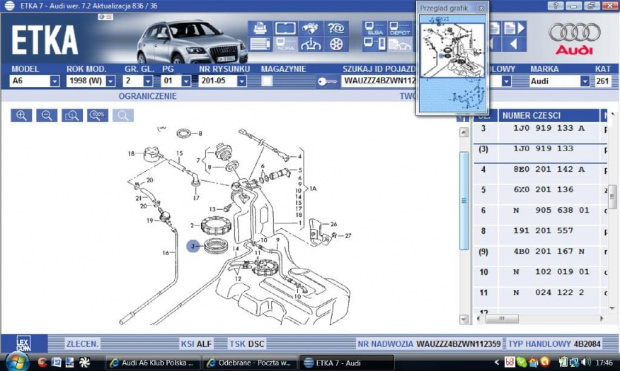Screen dimensions: 620x371
Task: Click the ?@ help icon
Action: pyautogui.click(x=336, y=28)
